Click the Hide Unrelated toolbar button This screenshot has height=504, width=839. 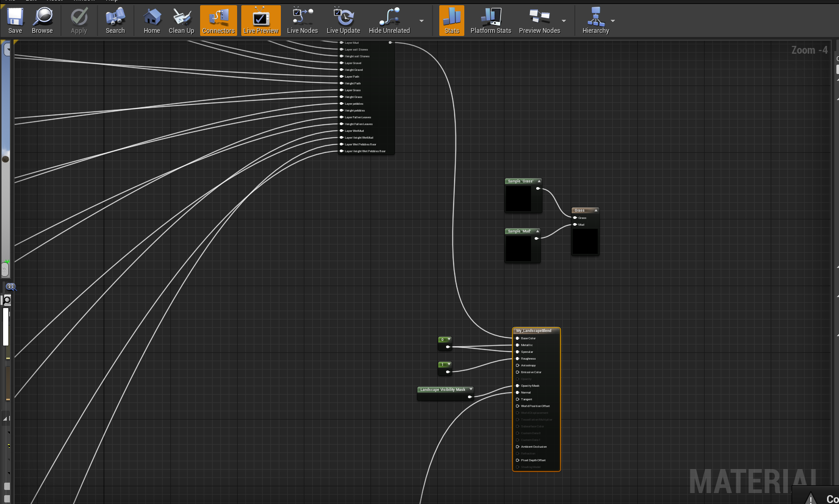click(389, 21)
